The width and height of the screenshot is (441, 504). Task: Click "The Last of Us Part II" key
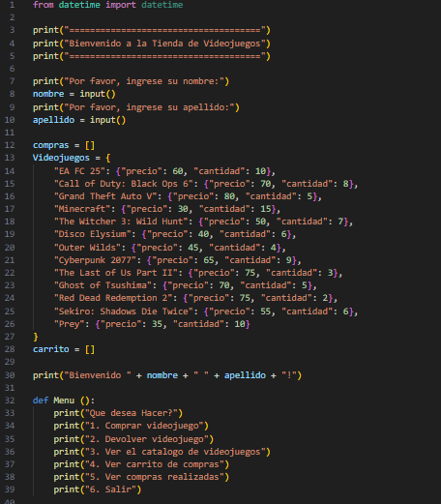click(x=115, y=273)
